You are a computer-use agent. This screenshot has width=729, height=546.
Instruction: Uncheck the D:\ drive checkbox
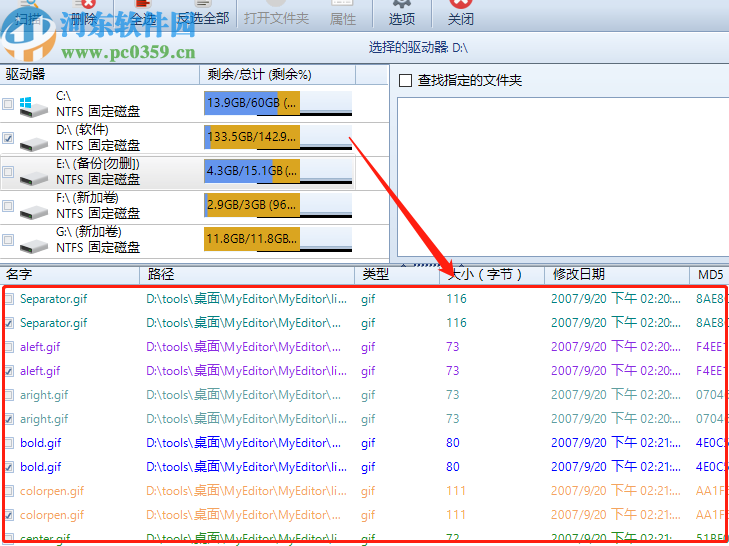click(9, 138)
